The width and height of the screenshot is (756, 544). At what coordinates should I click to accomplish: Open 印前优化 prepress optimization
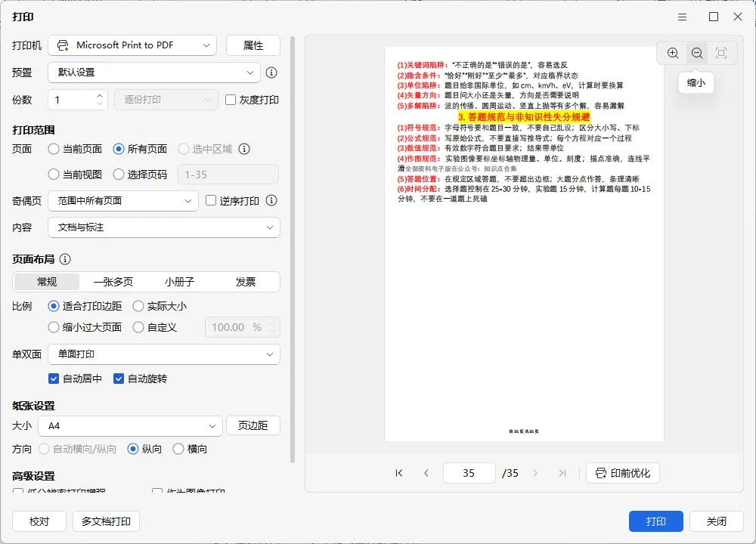click(x=623, y=473)
